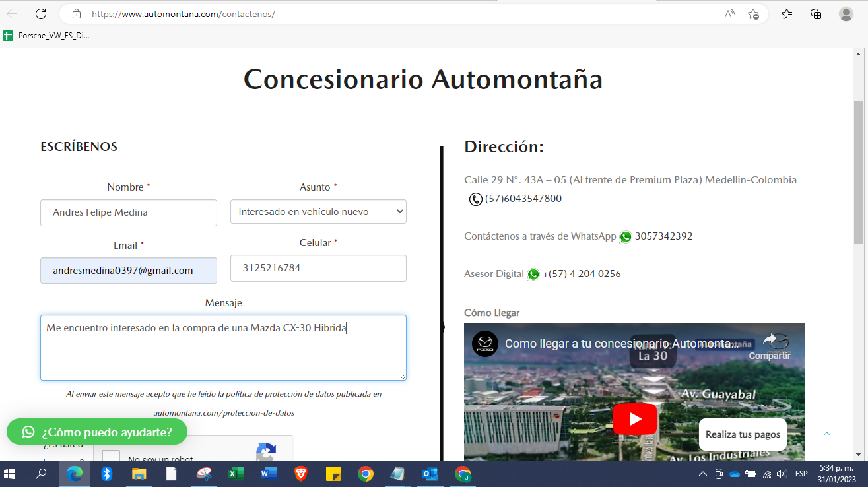Open WhatsApp number 3057342392
This screenshot has height=487, width=868.
click(663, 236)
